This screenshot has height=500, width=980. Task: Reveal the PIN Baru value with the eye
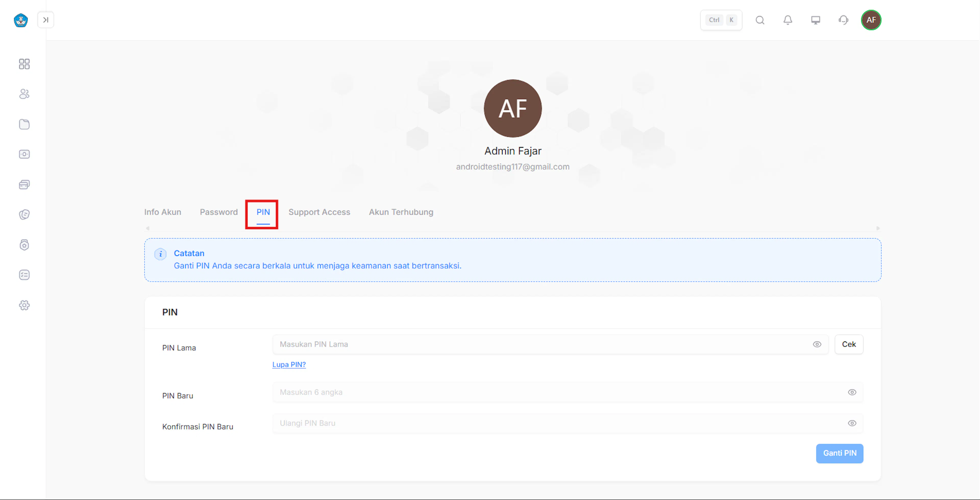click(x=852, y=392)
